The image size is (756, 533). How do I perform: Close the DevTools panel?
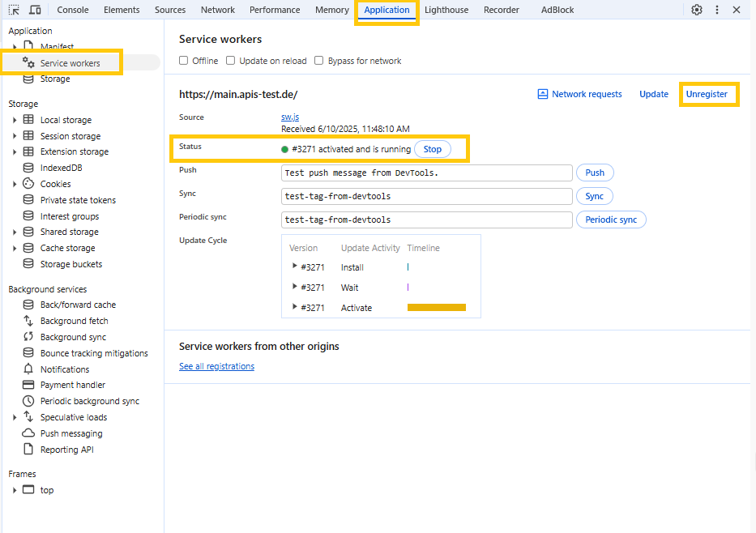(x=737, y=10)
